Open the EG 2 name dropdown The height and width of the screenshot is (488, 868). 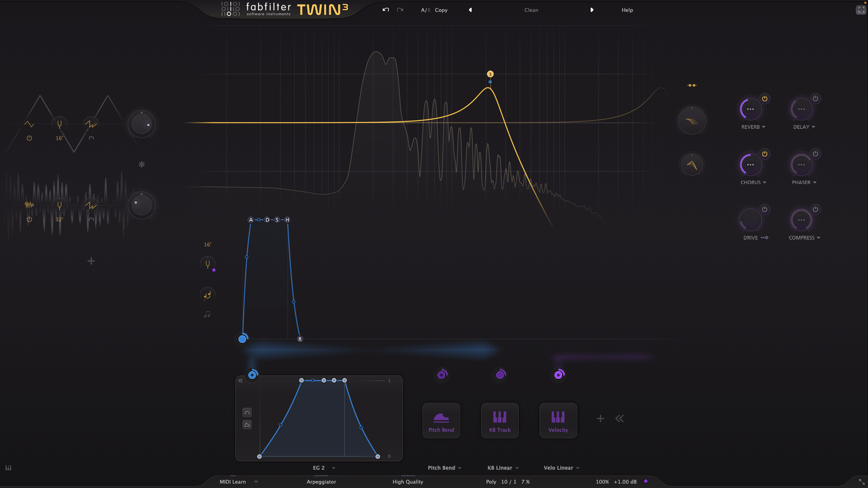pyautogui.click(x=324, y=468)
